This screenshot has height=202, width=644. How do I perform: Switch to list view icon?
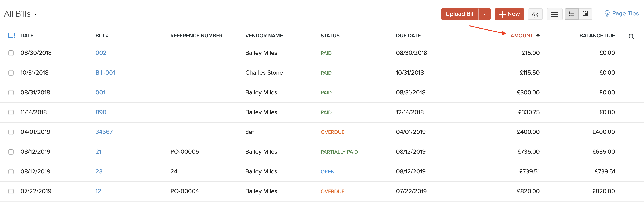[571, 14]
